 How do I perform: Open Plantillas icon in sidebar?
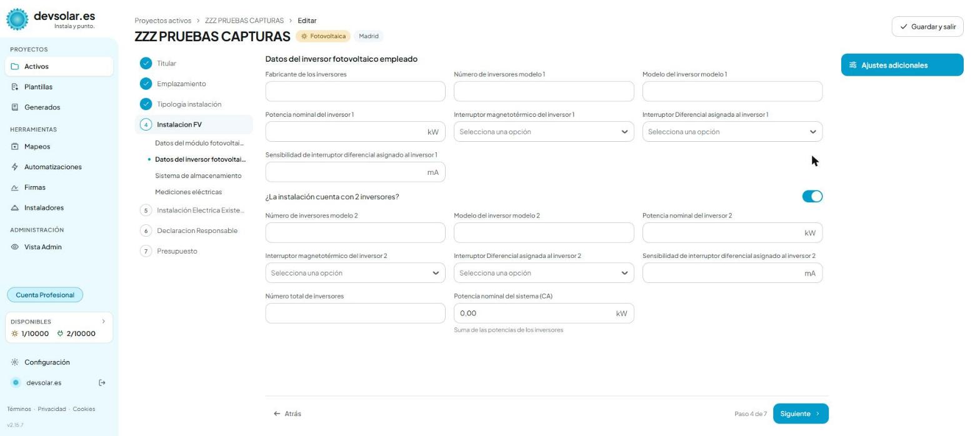pyautogui.click(x=16, y=87)
